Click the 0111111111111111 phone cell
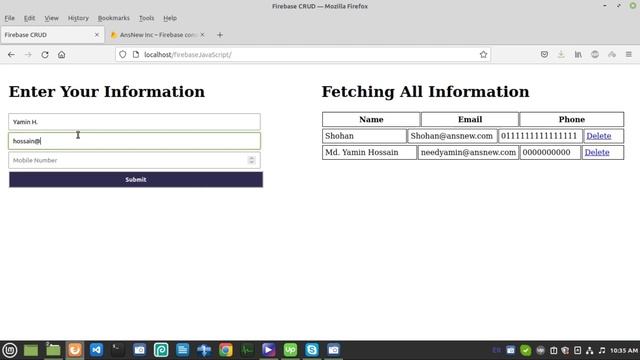640x360 pixels. coord(540,136)
